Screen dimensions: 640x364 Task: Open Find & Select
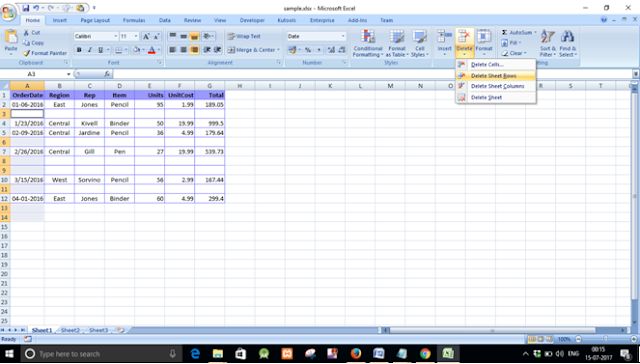point(568,43)
